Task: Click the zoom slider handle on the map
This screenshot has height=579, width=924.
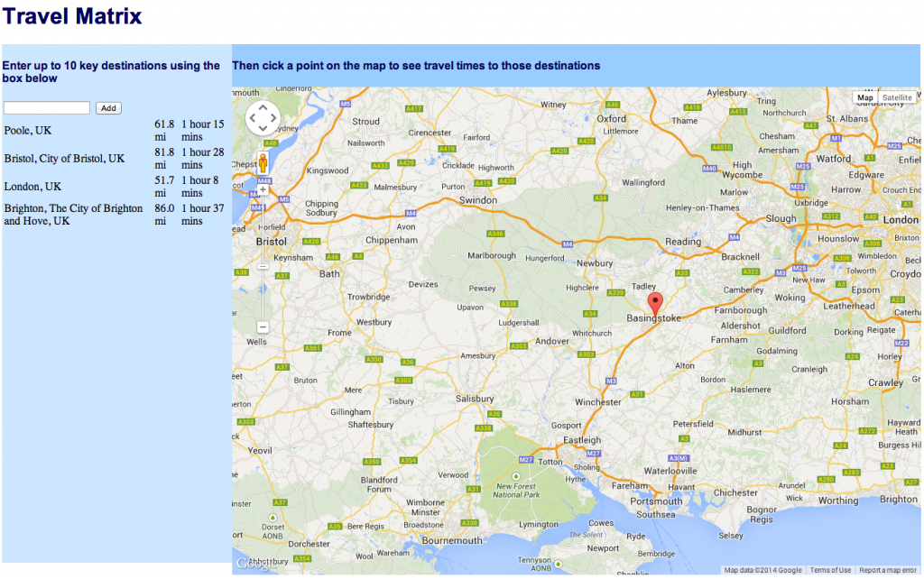Action: (263, 267)
